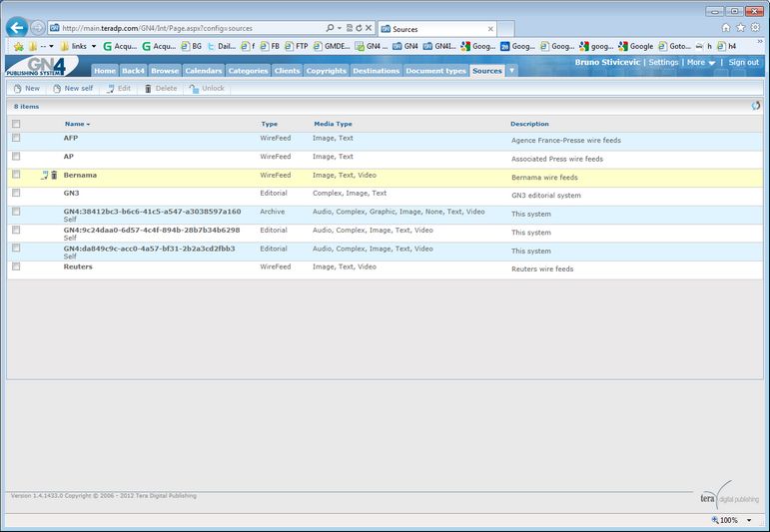Switch to the Back4 tab
This screenshot has height=532, width=770.
133,71
